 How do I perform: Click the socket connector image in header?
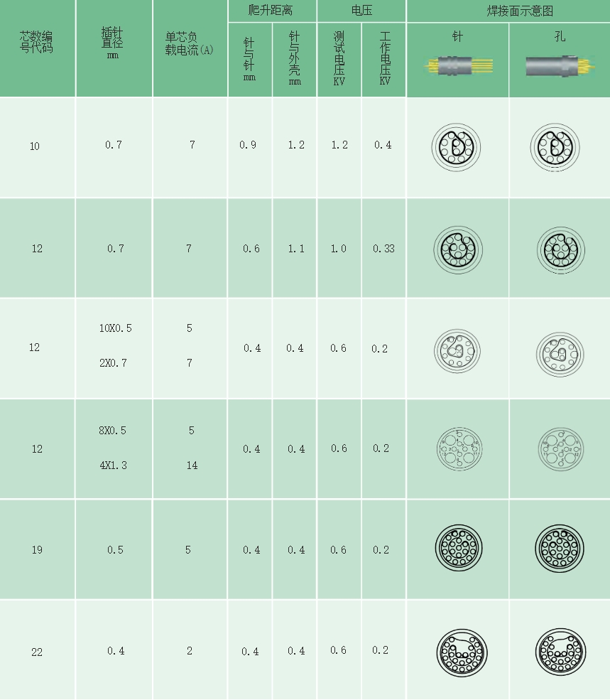click(560, 66)
